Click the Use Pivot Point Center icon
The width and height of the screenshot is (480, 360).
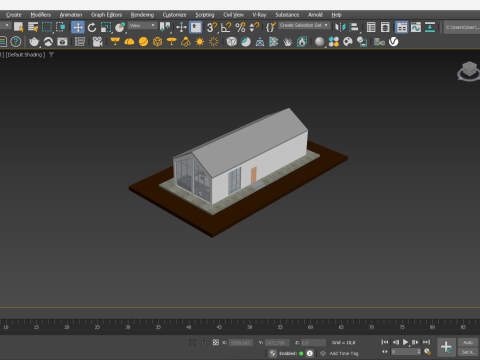point(165,27)
